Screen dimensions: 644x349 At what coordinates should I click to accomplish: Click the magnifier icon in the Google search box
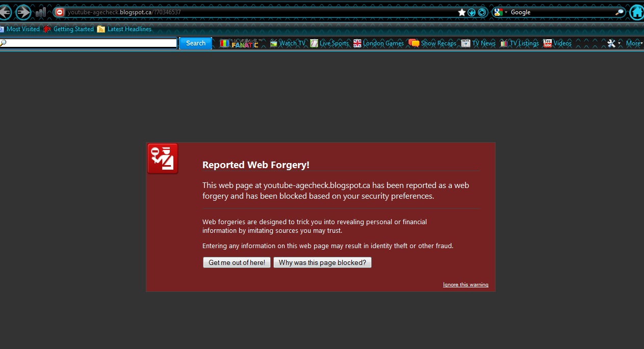(620, 12)
